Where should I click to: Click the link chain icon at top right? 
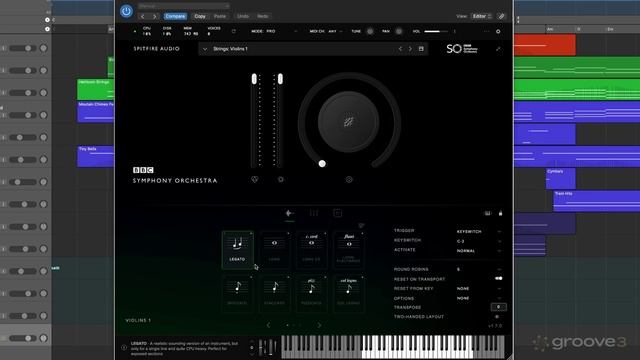[x=502, y=16]
